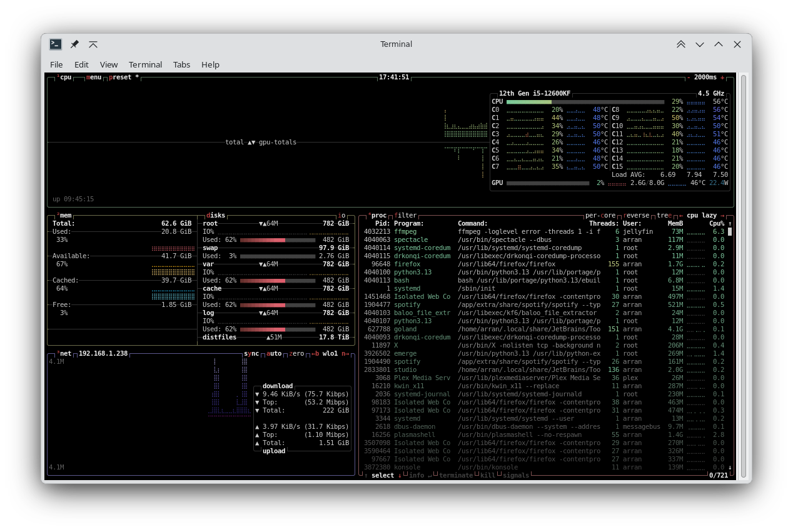Open the Edit menu
The width and height of the screenshot is (793, 532).
pyautogui.click(x=81, y=64)
